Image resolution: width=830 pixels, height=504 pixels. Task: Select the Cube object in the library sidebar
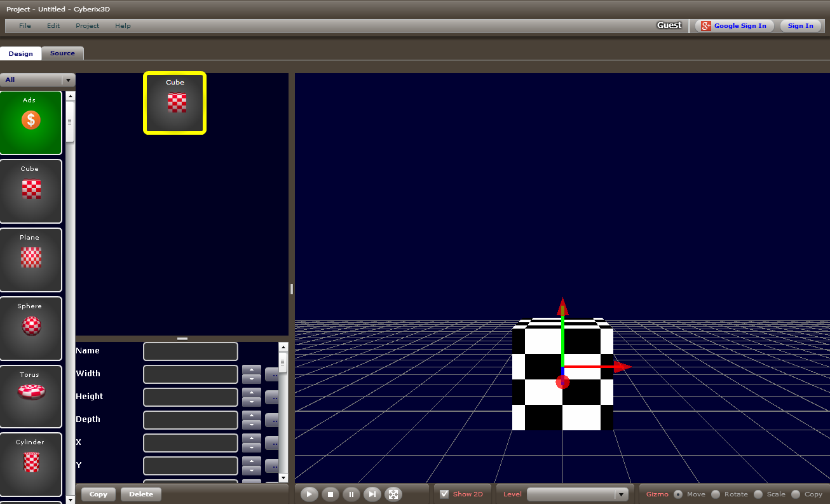tap(31, 191)
